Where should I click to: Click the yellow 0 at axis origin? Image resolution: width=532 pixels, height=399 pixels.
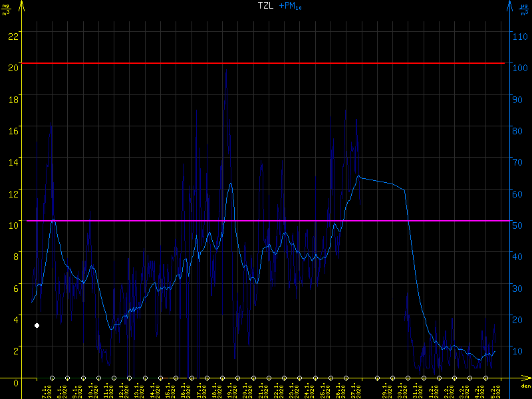pyautogui.click(x=16, y=382)
